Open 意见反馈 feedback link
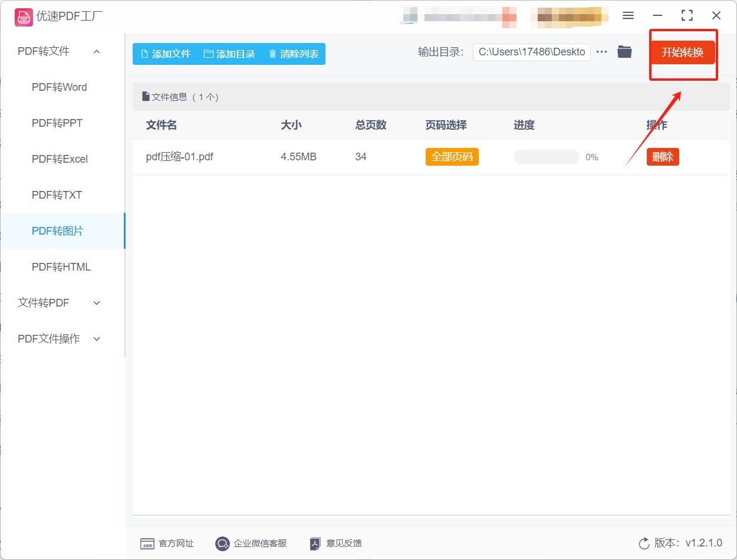This screenshot has width=737, height=560. [335, 543]
